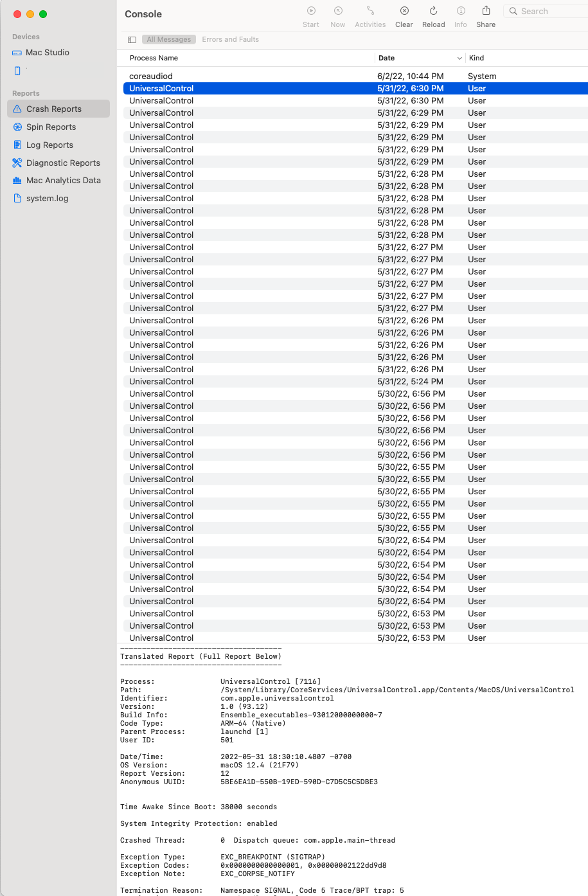Click the Termination Reason line in the report

point(262,890)
